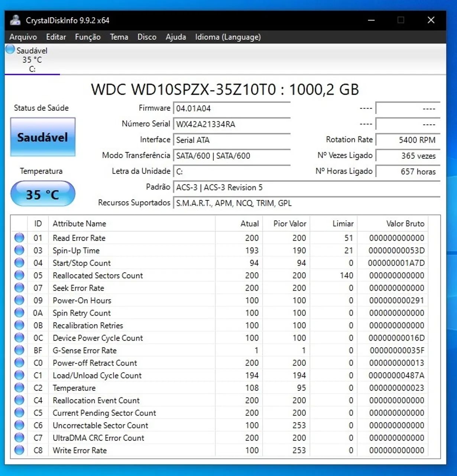Click the 35 °C temperature button
Image resolution: width=457 pixels, height=476 pixels.
pyautogui.click(x=43, y=194)
